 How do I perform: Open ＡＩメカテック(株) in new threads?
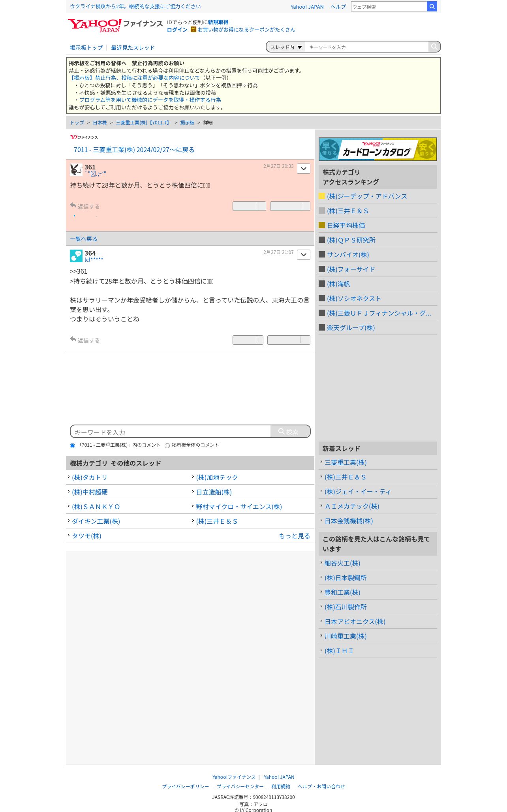coord(352,506)
